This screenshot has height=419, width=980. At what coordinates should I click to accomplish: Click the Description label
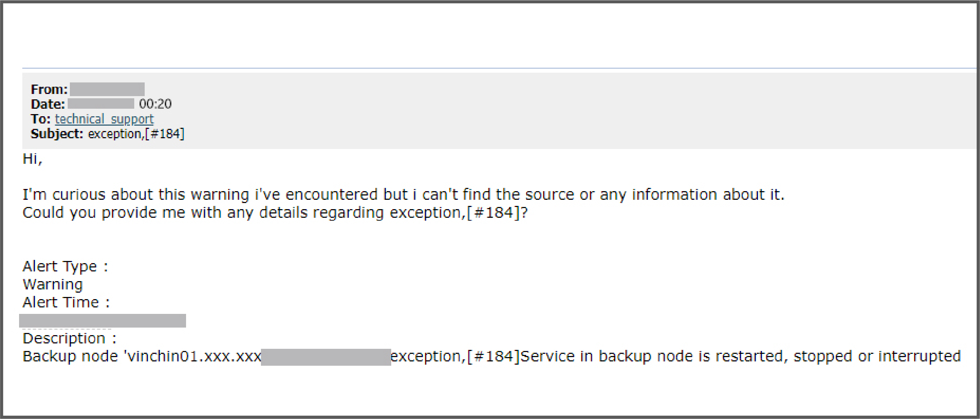69,338
